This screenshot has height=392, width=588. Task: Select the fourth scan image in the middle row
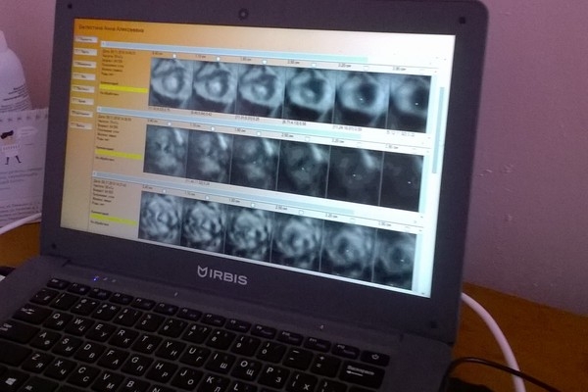point(304,164)
